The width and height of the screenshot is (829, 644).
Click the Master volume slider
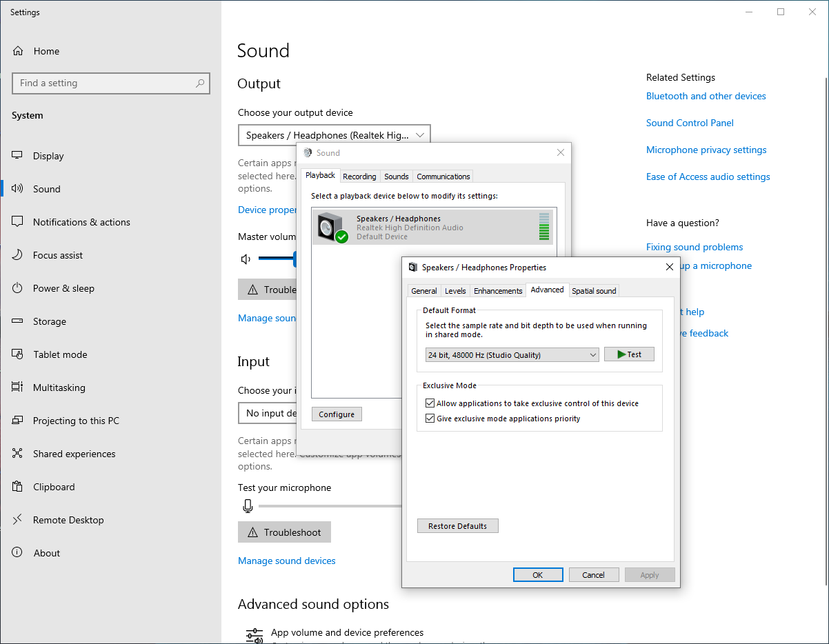click(277, 259)
